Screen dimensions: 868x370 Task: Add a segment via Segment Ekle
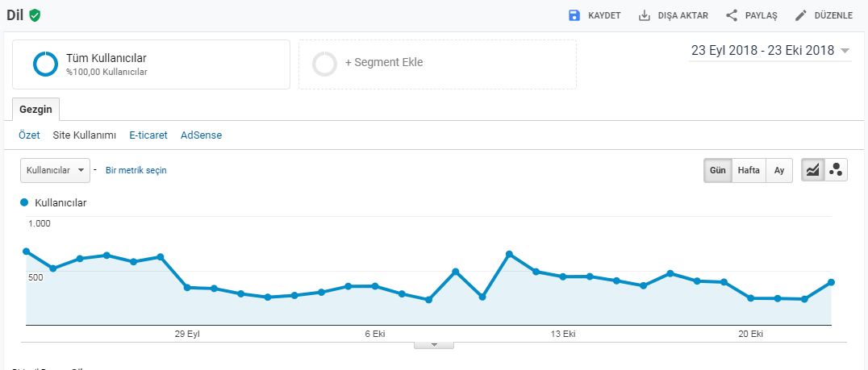pyautogui.click(x=437, y=64)
